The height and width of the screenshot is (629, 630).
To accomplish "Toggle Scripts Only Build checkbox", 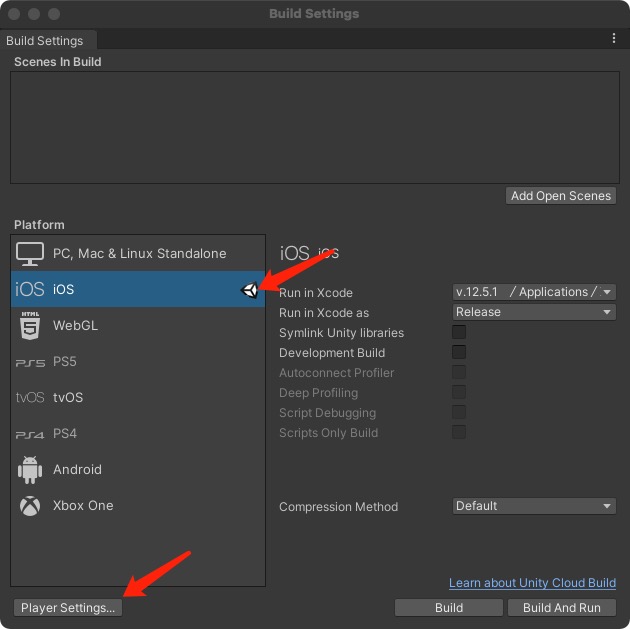I will pyautogui.click(x=459, y=432).
